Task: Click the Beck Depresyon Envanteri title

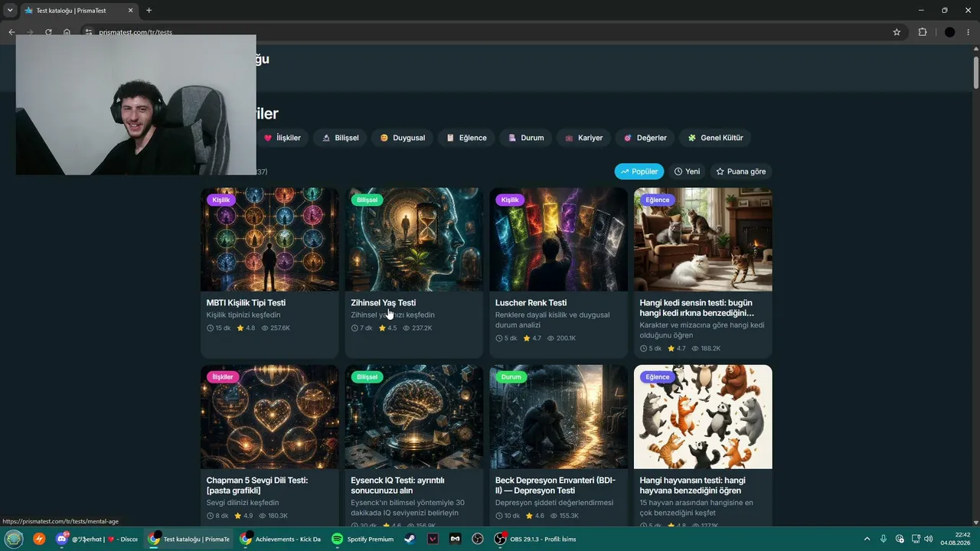Action: click(x=555, y=485)
